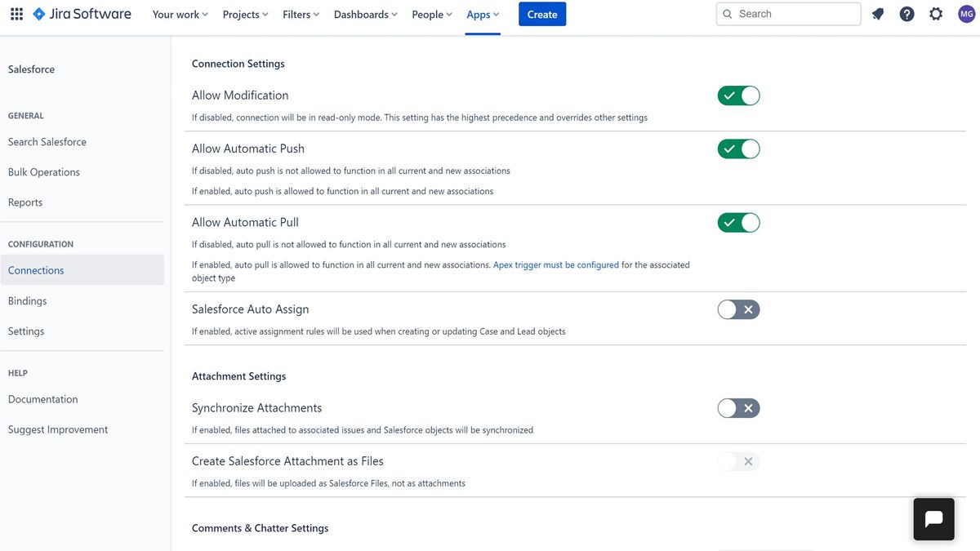This screenshot has height=551, width=980.
Task: Open the Filters dropdown
Action: tap(300, 14)
